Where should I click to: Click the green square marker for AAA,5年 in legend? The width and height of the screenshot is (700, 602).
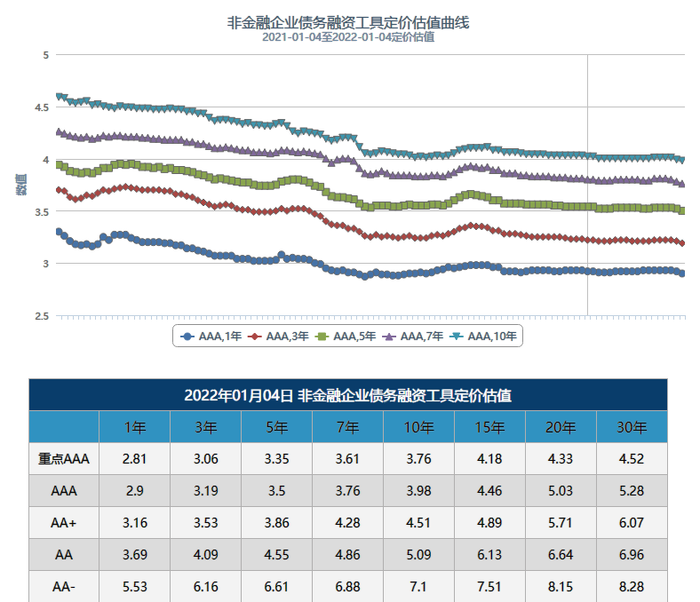322,337
